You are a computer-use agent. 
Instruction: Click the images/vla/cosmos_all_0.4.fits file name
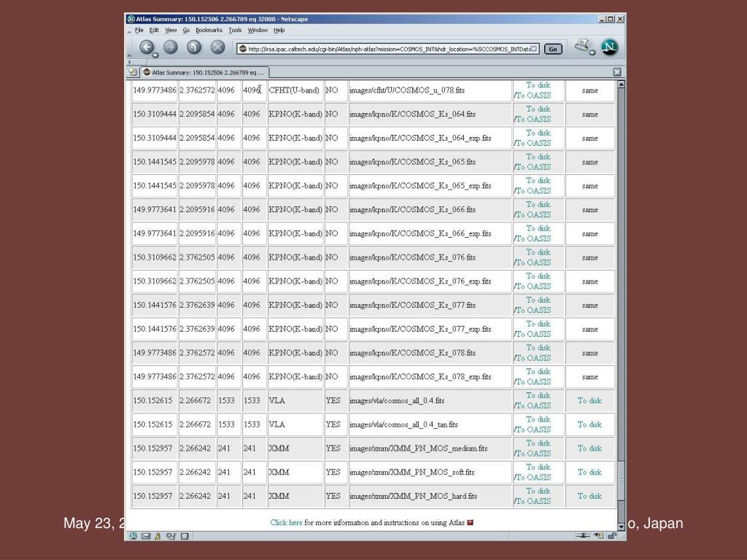(397, 400)
